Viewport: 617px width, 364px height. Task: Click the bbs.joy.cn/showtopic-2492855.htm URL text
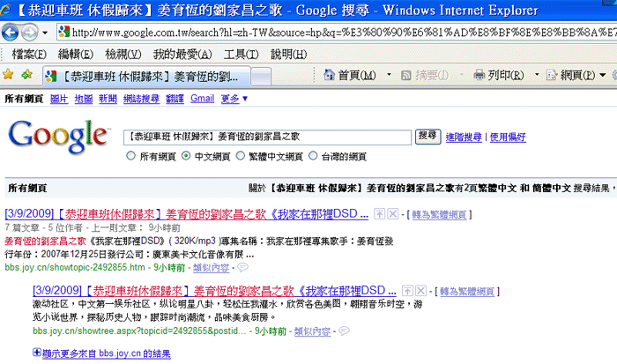pos(75,268)
